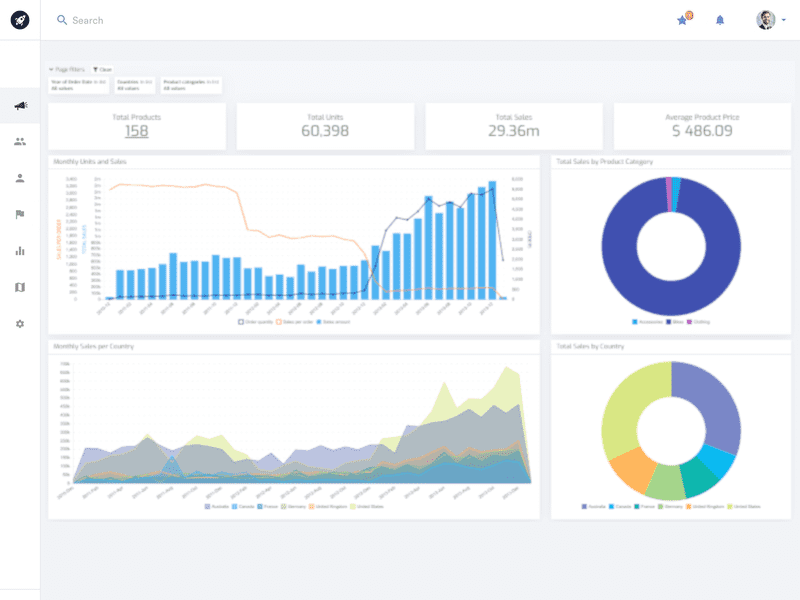
Task: Toggle Order quantity legend in monthly chart
Action: (x=256, y=322)
